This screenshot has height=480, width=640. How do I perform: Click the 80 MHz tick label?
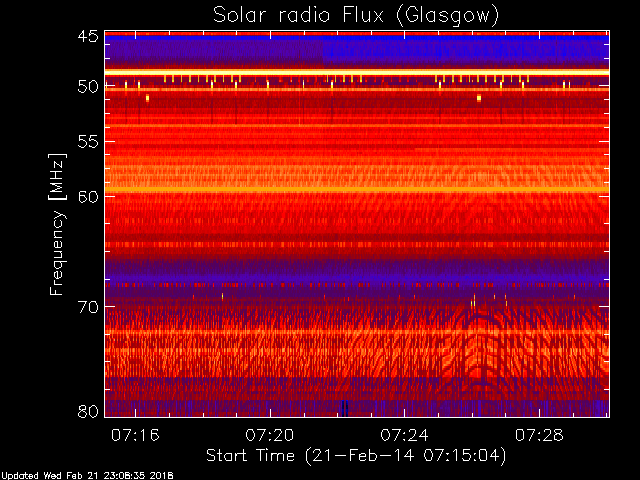pyautogui.click(x=88, y=411)
